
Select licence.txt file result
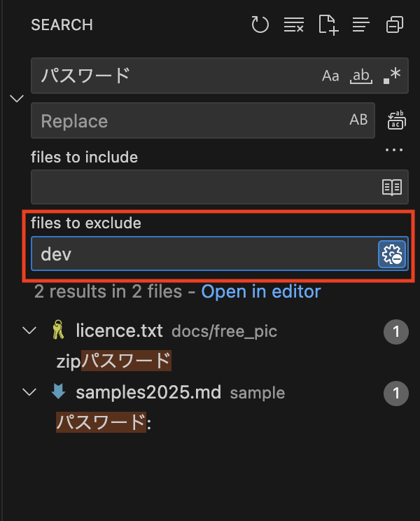119,331
